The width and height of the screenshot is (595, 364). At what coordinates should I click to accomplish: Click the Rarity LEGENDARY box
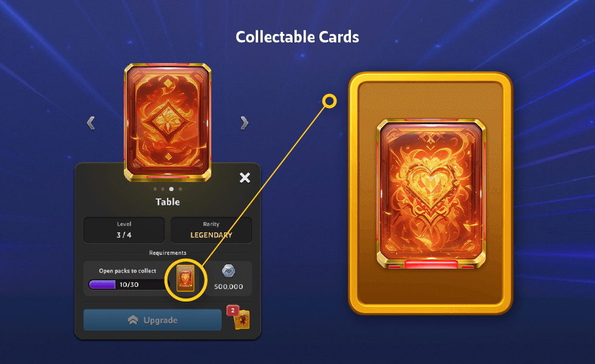click(x=211, y=230)
